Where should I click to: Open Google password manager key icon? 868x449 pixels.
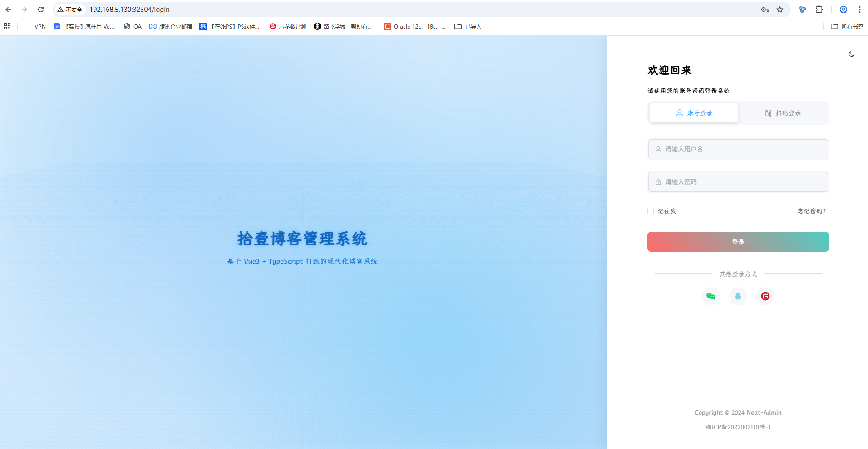(x=764, y=9)
